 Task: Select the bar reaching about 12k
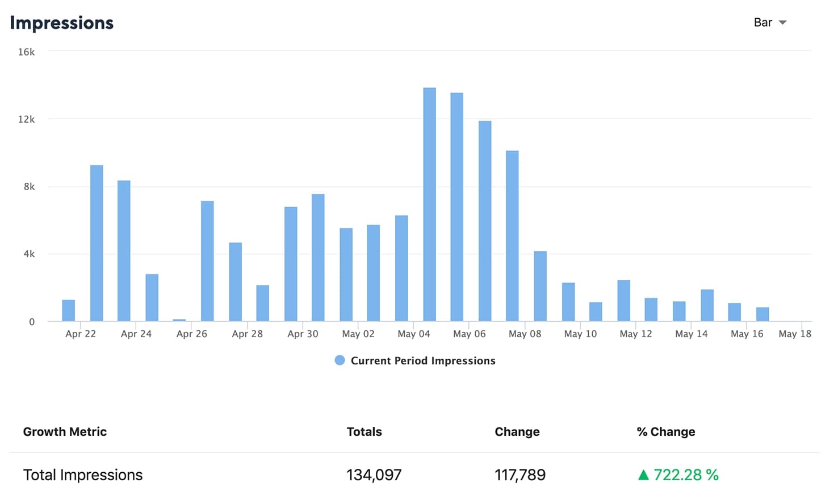coord(485,221)
